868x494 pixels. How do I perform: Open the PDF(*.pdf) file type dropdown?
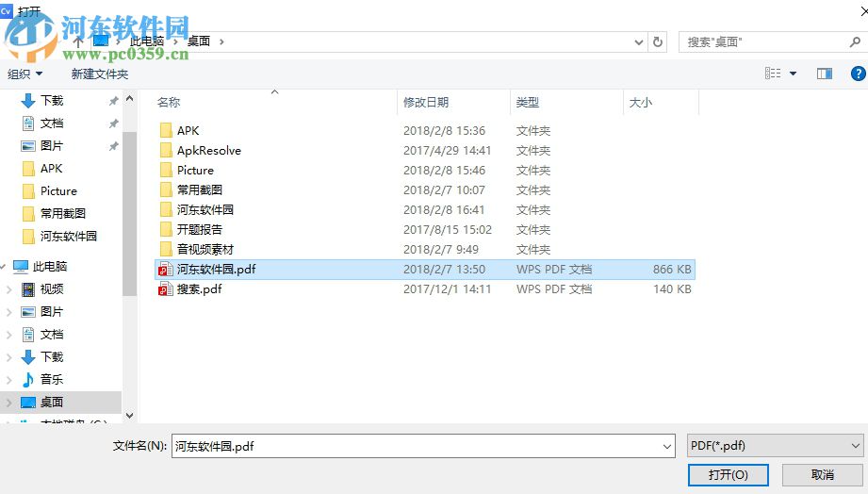click(x=855, y=446)
